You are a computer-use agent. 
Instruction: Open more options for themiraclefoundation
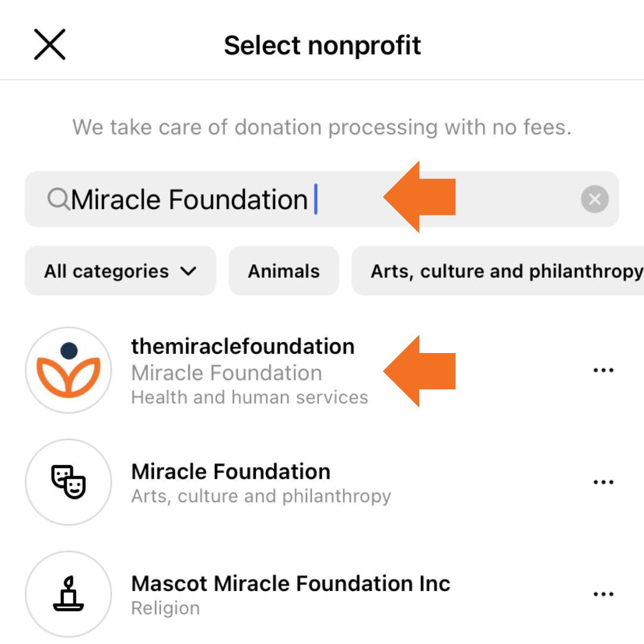(603, 370)
